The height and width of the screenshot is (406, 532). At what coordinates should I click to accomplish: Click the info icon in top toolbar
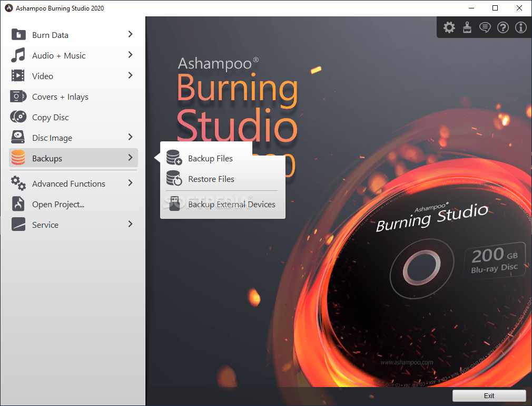(521, 27)
